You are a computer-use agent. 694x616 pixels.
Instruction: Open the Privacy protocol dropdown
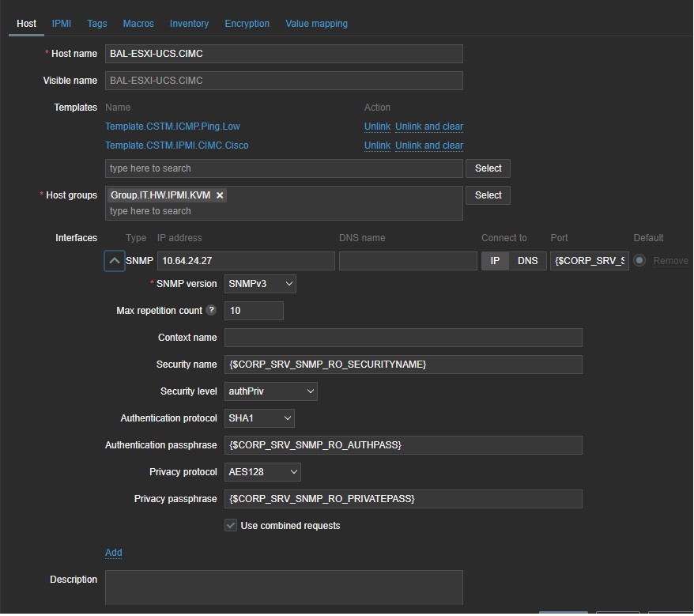(x=262, y=472)
